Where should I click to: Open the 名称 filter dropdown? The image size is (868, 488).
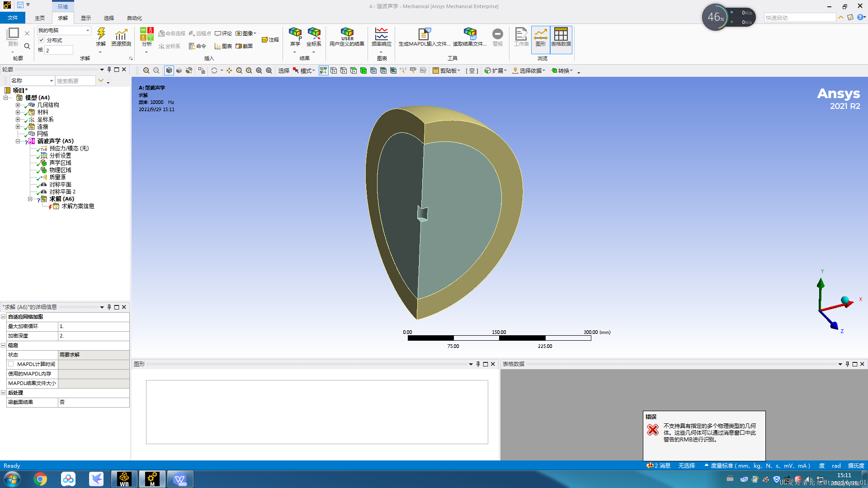click(32, 80)
